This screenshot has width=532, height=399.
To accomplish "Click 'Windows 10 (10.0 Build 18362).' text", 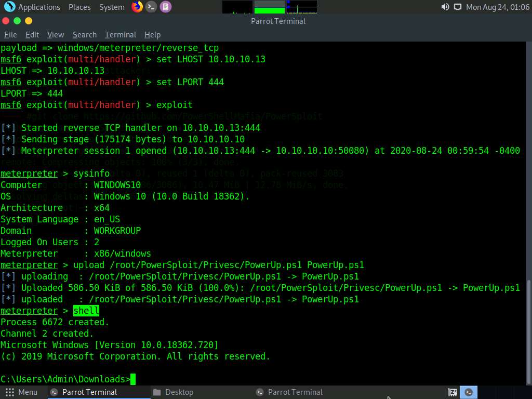I will point(171,196).
